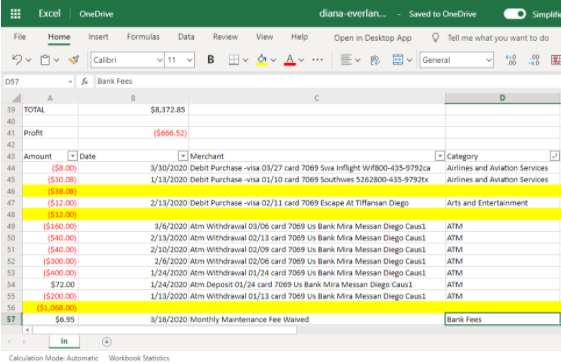
Task: Expand Undo dropdown arrow
Action: pyautogui.click(x=29, y=60)
